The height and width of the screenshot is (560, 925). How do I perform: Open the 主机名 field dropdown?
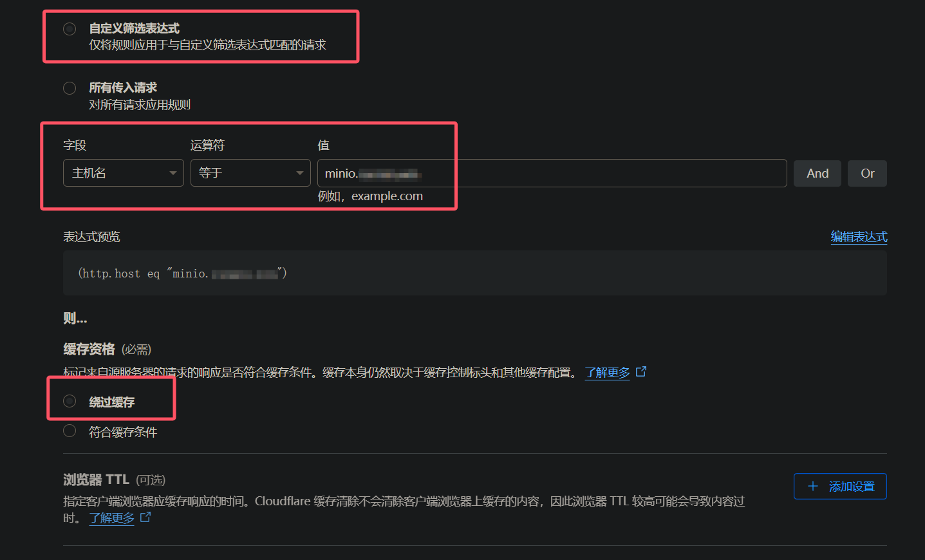click(x=116, y=173)
